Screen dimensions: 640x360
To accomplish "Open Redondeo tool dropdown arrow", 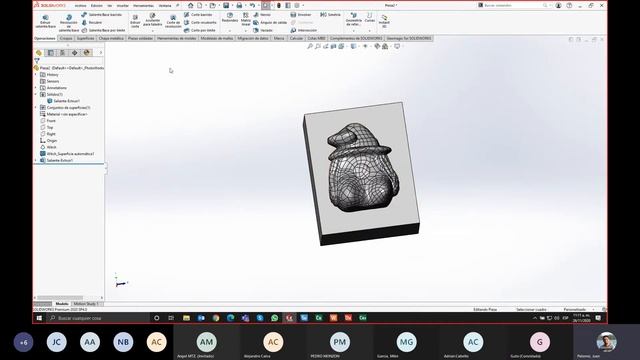I will [x=230, y=31].
